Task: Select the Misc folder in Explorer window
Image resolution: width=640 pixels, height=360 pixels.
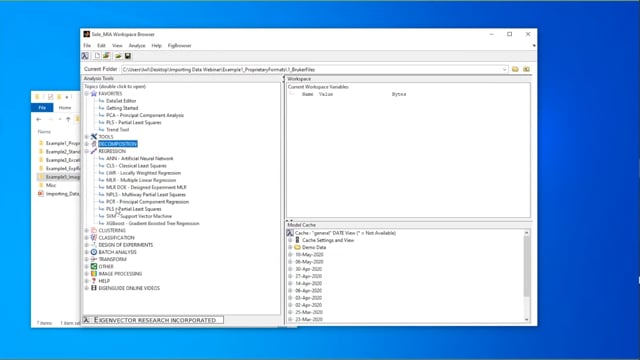Action: 51,185
